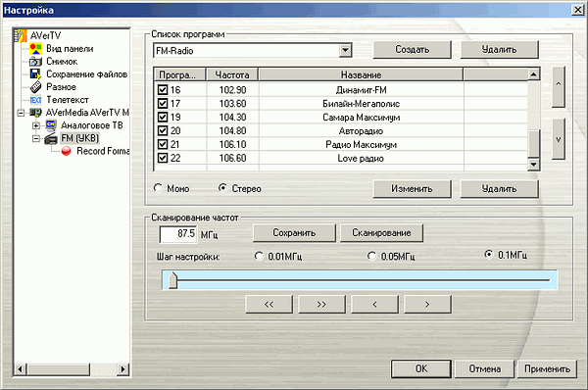This screenshot has height=390, width=588.
Task: Click the Програ... column header
Action: pyautogui.click(x=180, y=74)
